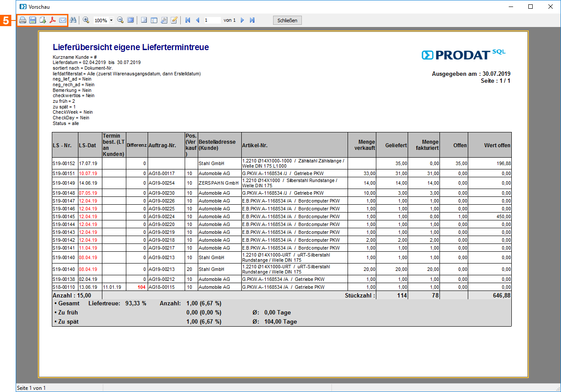
Task: Maximize the Vorschau window
Action: click(531, 7)
